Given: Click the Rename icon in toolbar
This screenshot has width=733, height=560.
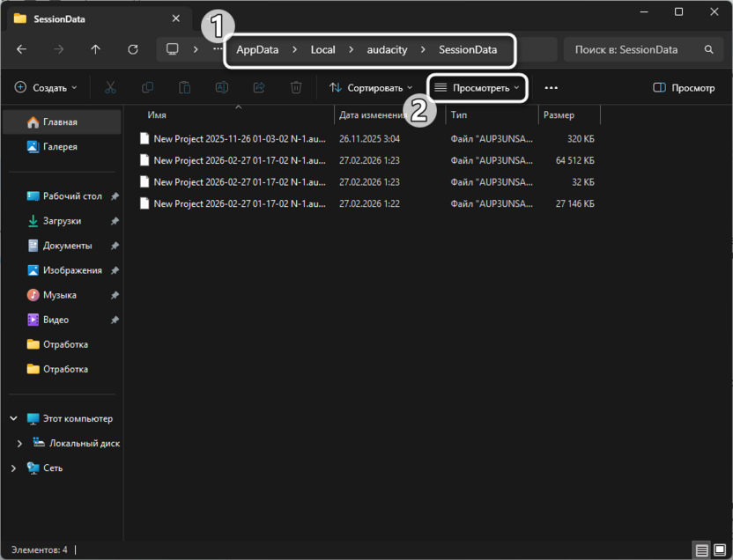Looking at the screenshot, I should pos(222,88).
